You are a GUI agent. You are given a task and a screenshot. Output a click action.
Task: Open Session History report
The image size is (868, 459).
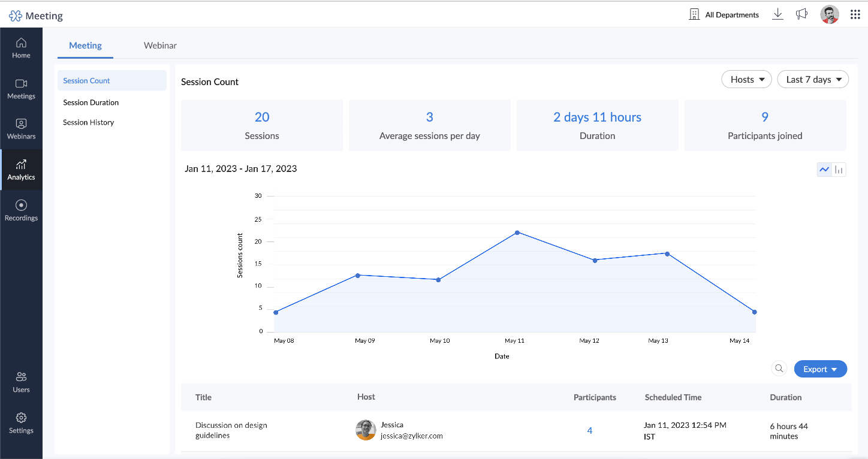[88, 122]
